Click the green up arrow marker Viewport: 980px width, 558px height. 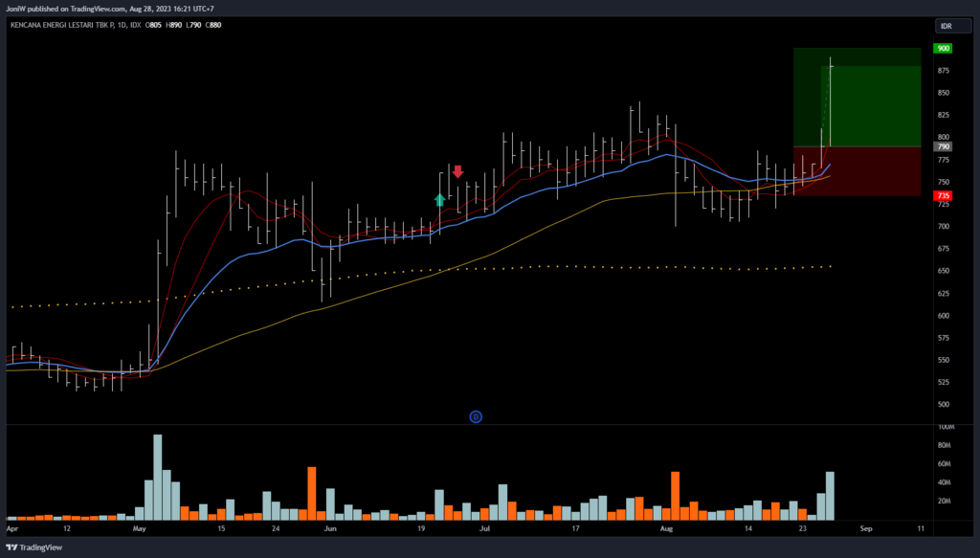439,199
